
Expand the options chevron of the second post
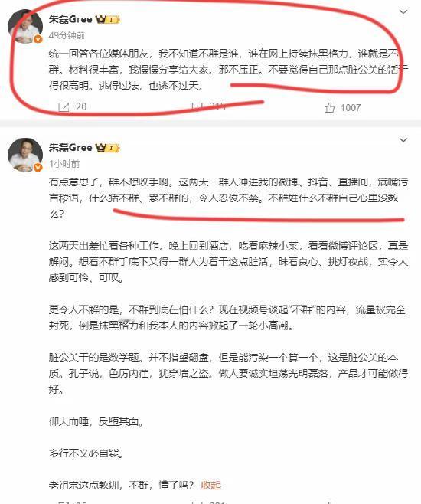click(x=403, y=140)
